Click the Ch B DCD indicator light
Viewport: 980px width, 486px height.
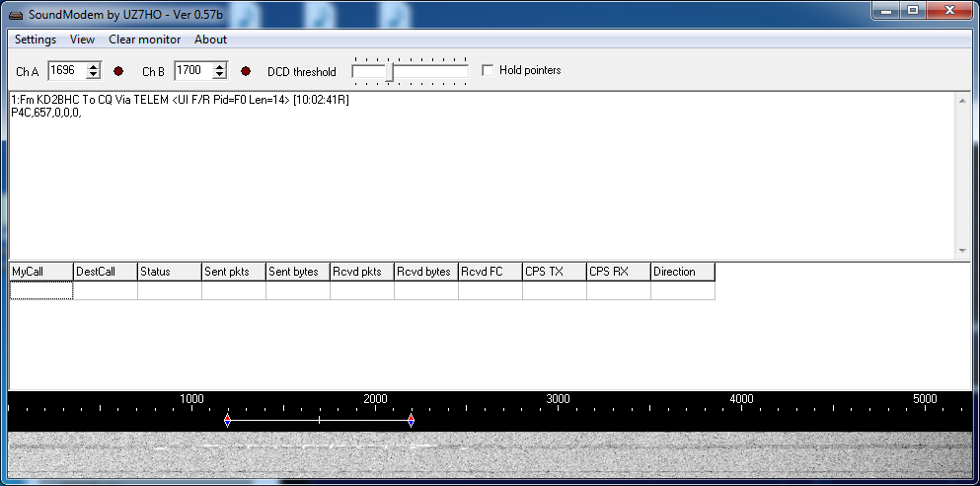coord(246,71)
